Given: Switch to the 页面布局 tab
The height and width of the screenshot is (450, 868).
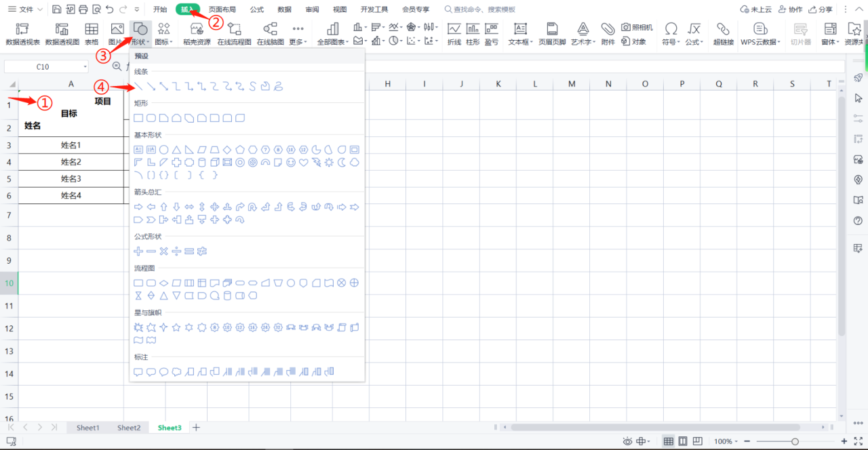Looking at the screenshot, I should click(x=222, y=9).
